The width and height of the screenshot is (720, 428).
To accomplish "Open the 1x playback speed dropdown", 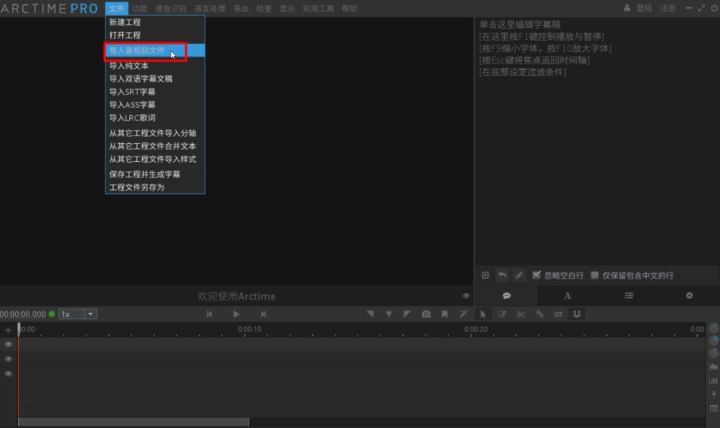I will [77, 313].
